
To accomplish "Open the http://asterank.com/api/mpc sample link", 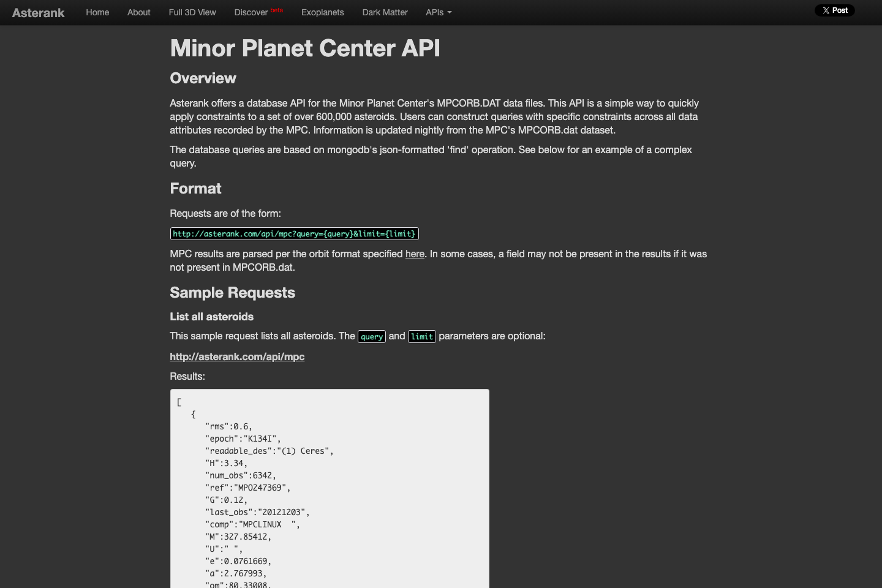I will tap(237, 356).
